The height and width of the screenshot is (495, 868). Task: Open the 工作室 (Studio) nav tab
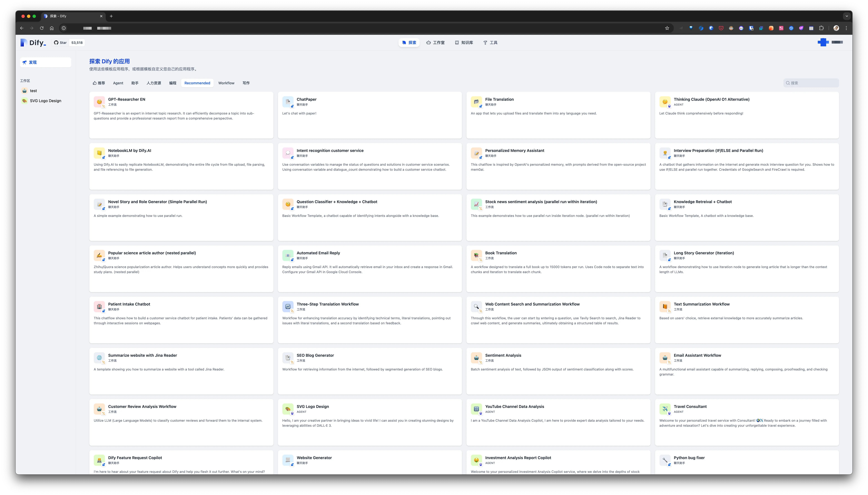point(435,42)
